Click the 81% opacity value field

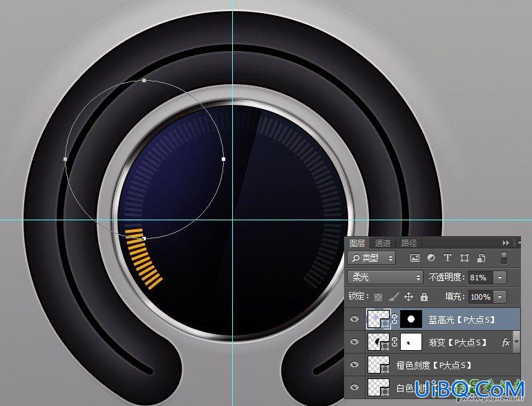point(480,278)
